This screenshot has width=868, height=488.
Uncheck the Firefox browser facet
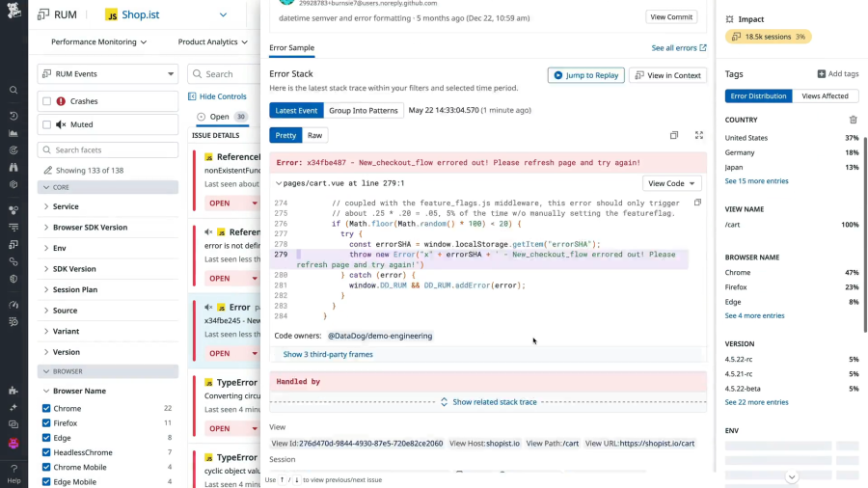tap(46, 423)
